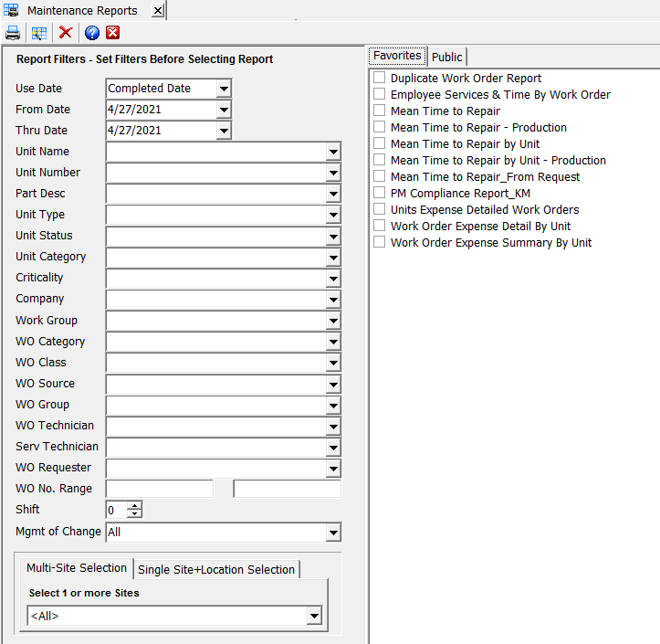The width and height of the screenshot is (660, 644).
Task: Click the WO No. Range start field
Action: [x=160, y=489]
